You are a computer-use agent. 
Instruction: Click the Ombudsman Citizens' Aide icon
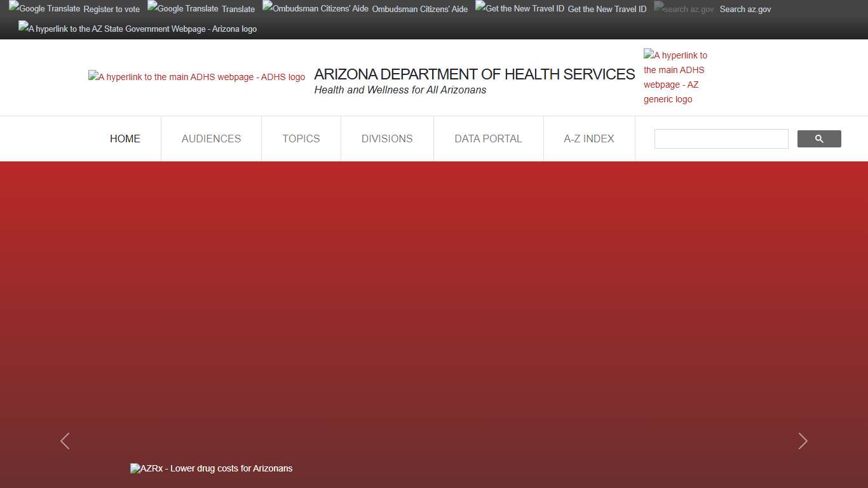tap(314, 8)
